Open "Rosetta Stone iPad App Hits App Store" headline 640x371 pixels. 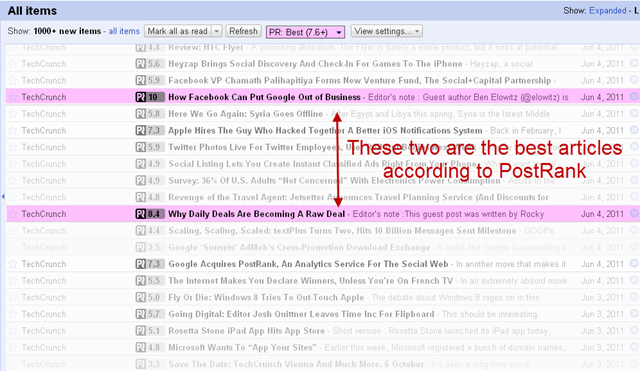tap(247, 331)
